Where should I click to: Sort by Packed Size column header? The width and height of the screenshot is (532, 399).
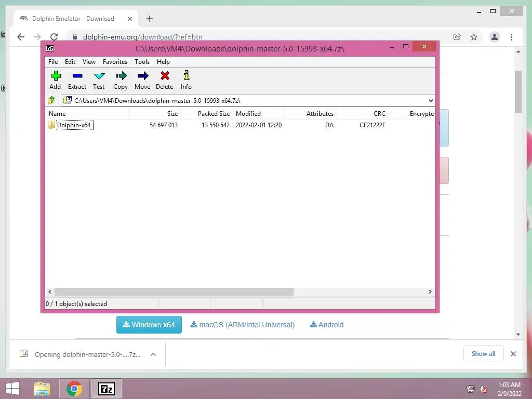[x=206, y=114]
